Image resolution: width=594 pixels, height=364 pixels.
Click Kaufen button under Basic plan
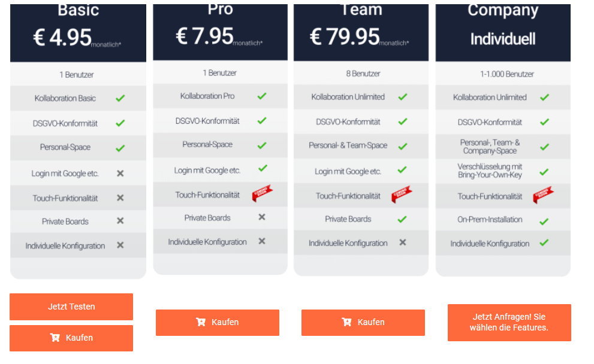point(71,338)
